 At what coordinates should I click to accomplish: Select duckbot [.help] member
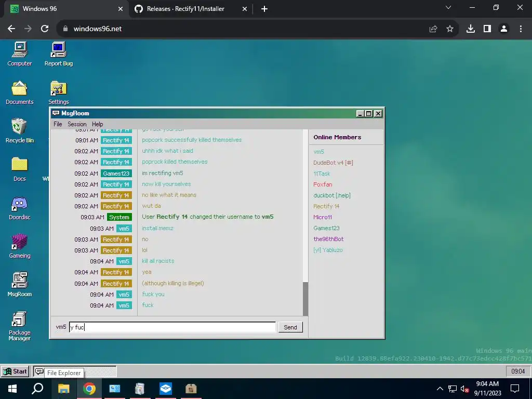[332, 195]
